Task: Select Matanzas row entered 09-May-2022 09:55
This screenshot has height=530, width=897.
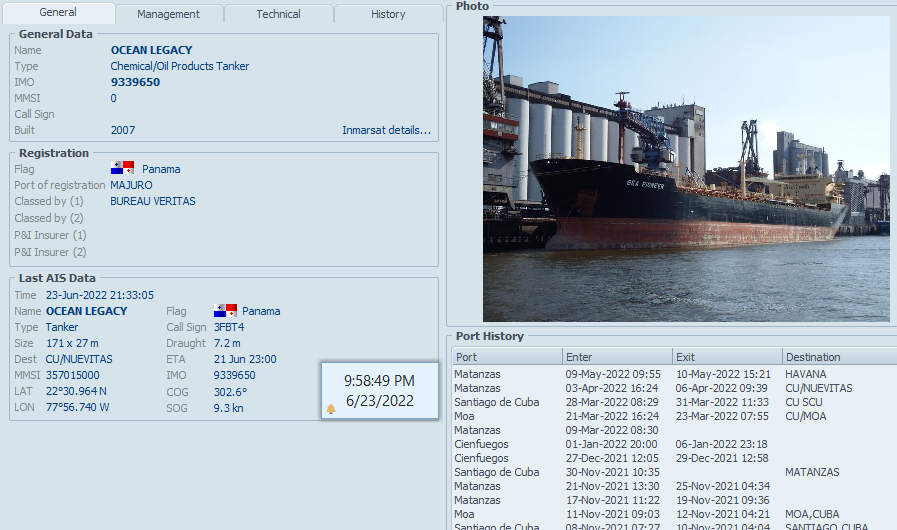Action: [x=674, y=374]
